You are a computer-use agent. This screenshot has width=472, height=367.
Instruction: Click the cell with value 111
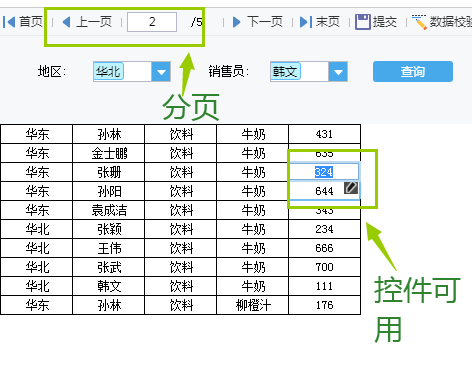click(x=324, y=286)
